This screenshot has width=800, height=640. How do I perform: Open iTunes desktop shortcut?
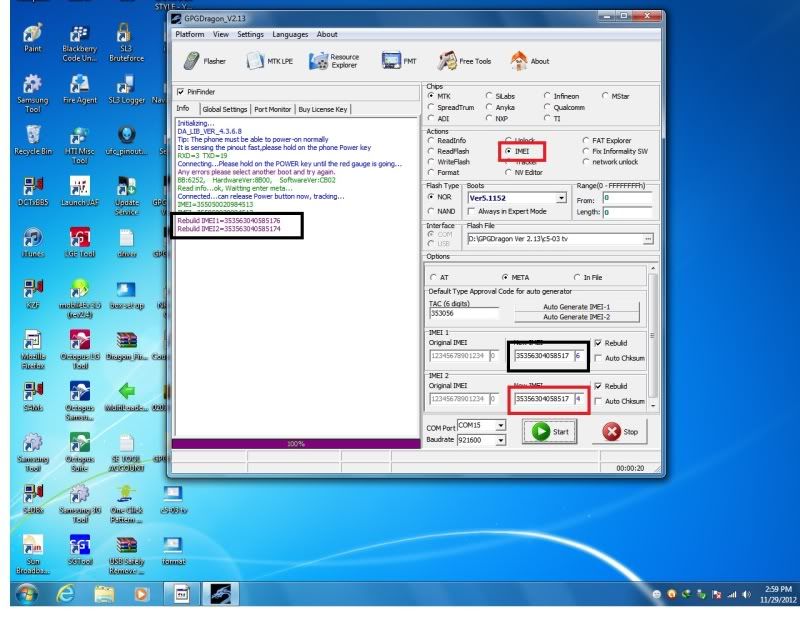point(33,243)
